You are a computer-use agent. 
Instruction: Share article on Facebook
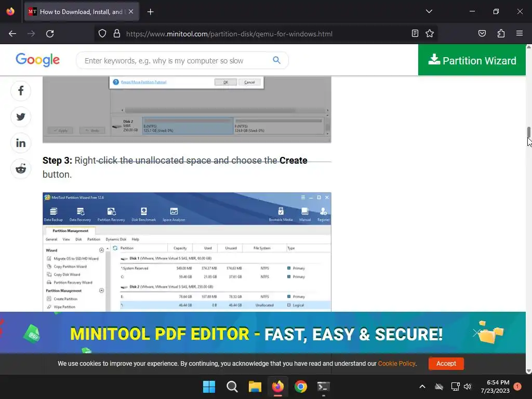21,90
